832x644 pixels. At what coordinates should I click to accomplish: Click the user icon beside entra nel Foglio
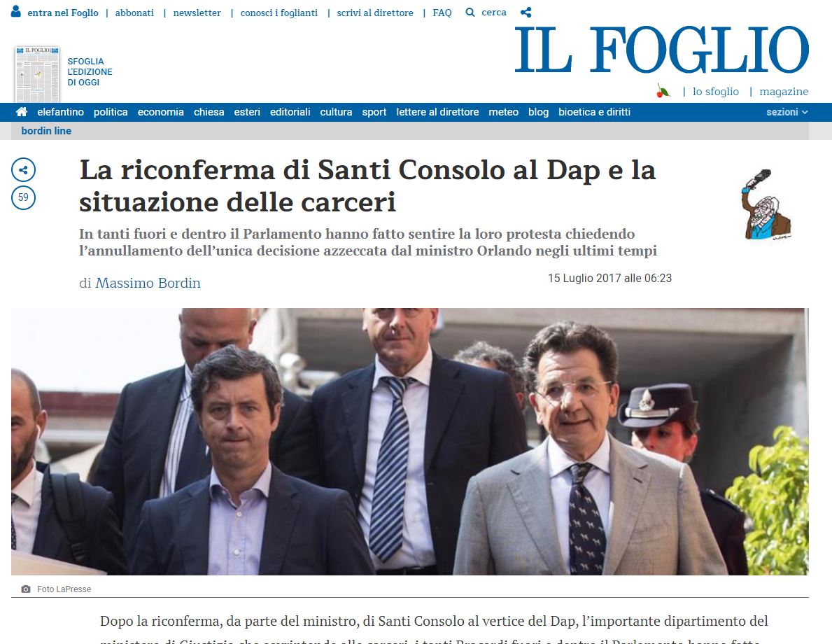[16, 11]
